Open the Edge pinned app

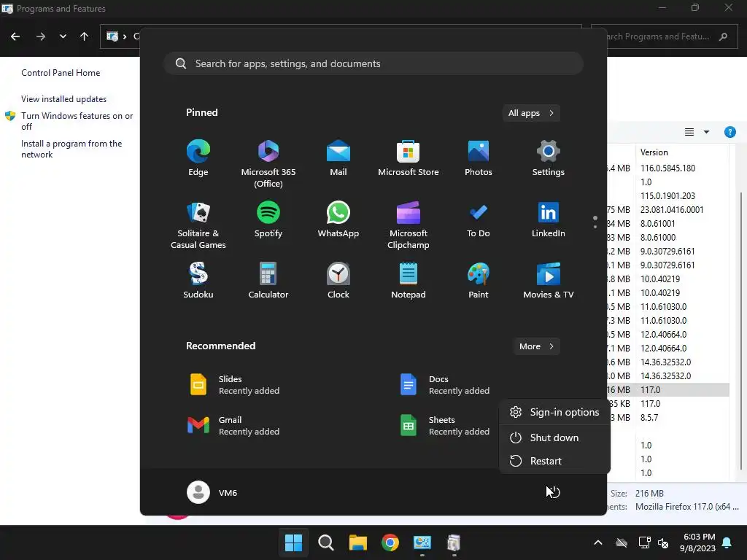pos(198,158)
